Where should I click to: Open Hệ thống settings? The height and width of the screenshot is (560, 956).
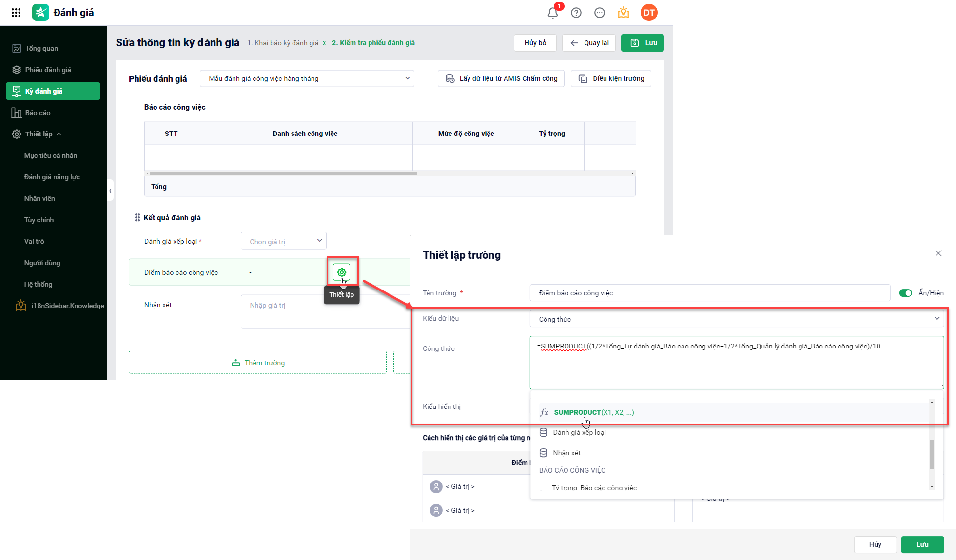[38, 284]
